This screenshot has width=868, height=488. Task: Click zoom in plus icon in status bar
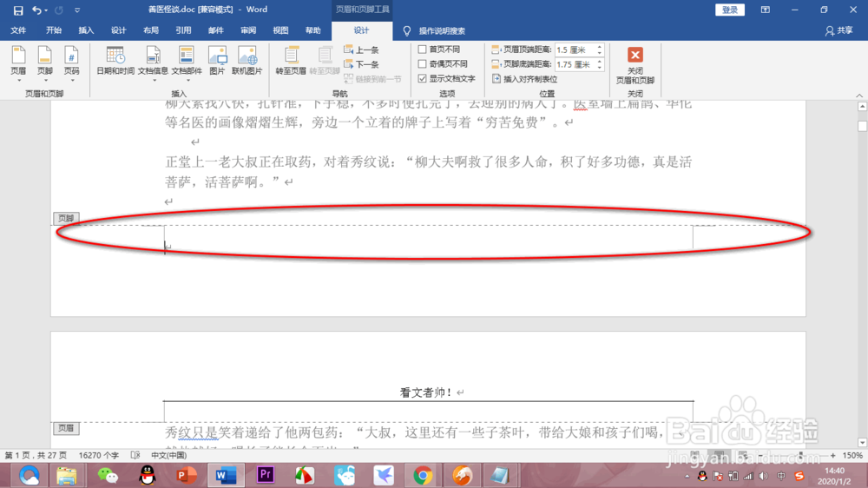point(832,455)
